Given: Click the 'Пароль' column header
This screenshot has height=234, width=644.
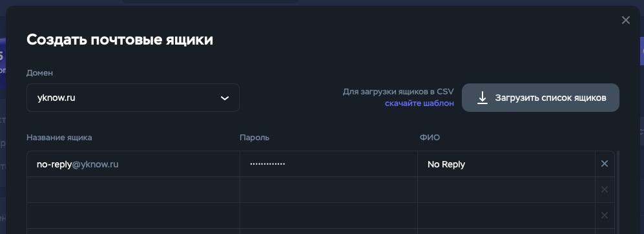Looking at the screenshot, I should click(x=254, y=137).
